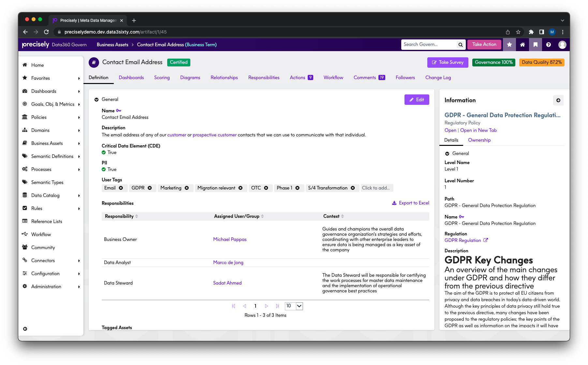
Task: Switch to Ownership tab in Information
Action: coord(479,140)
